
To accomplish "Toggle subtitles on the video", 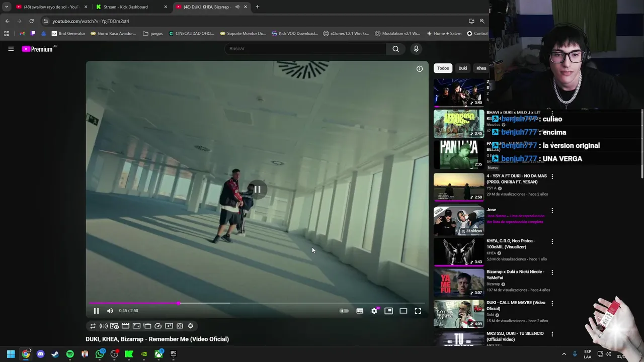I will (x=360, y=311).
